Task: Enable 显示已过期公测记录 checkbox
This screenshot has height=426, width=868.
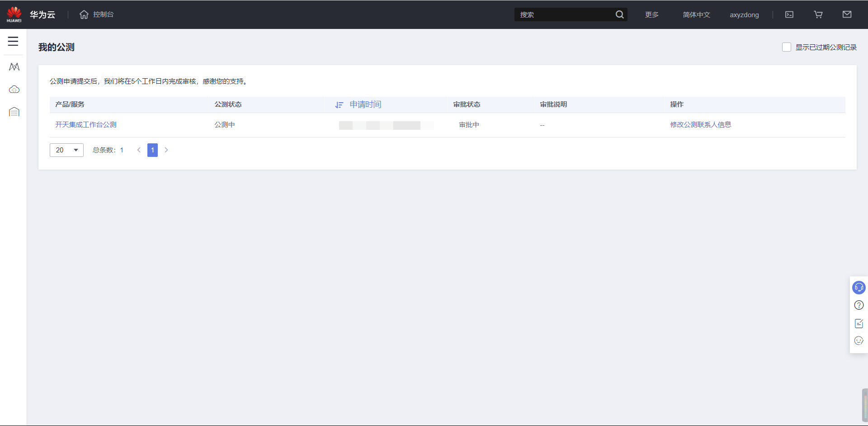Action: click(787, 47)
